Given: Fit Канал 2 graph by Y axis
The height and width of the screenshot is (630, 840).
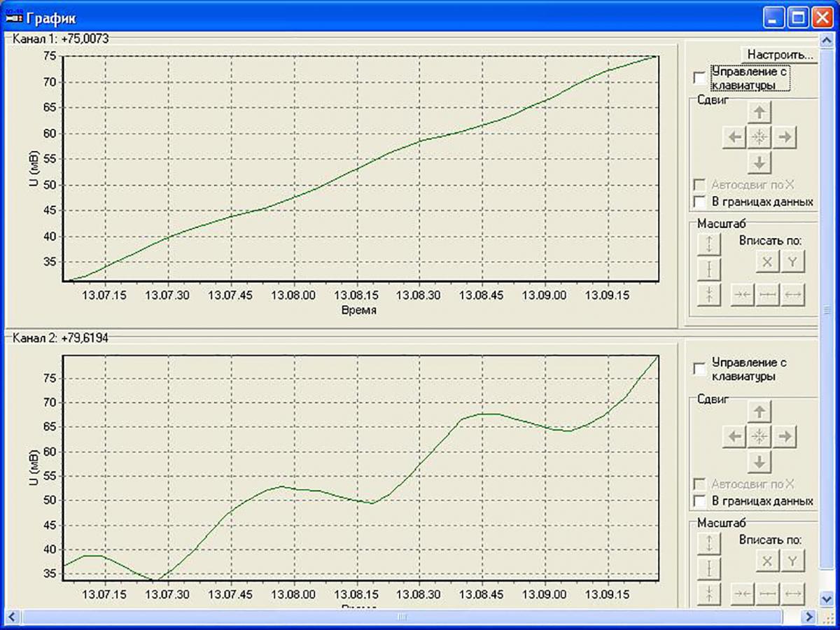Looking at the screenshot, I should 792,561.
